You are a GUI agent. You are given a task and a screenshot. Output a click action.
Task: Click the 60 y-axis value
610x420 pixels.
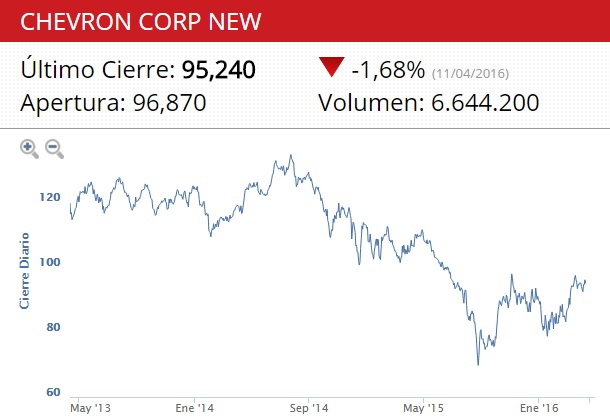pyautogui.click(x=53, y=392)
